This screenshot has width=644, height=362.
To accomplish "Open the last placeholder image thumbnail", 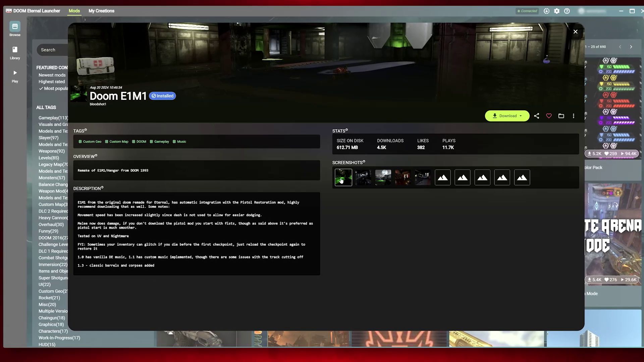I will [x=522, y=177].
